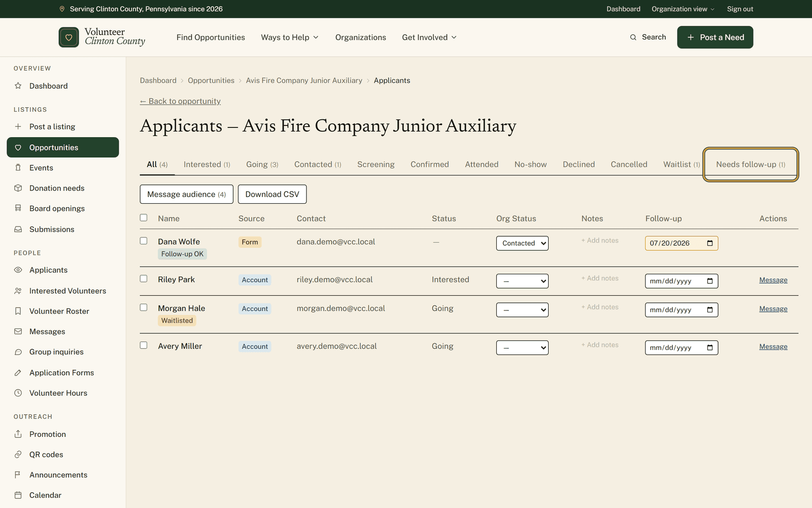Expand the Ways to Help menu
Viewport: 812px width, 508px height.
point(290,38)
